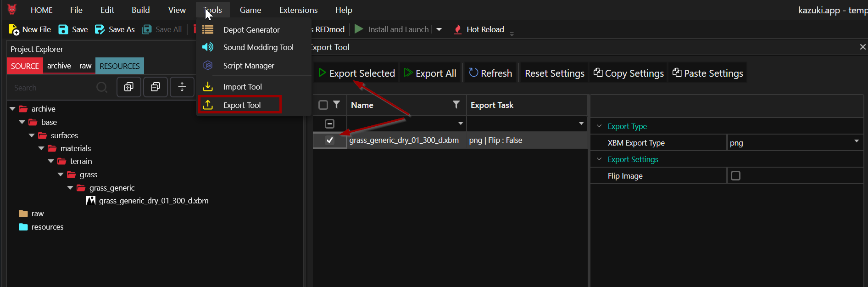
Task: Open the Depot Generator entry
Action: 251,30
